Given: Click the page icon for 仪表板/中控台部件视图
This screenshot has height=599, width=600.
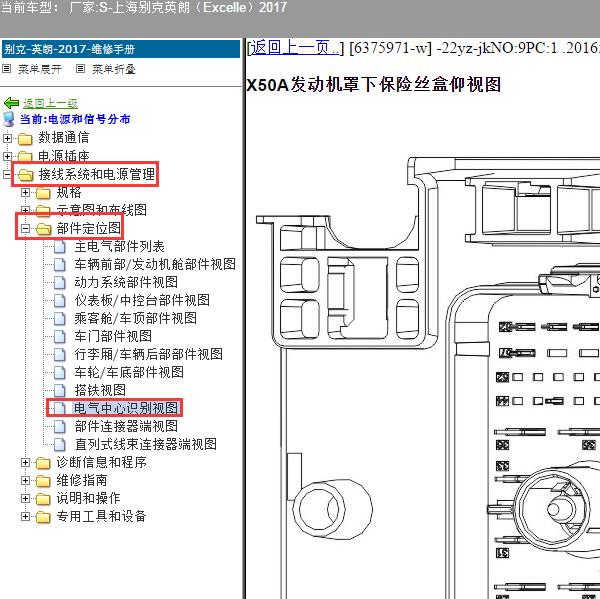Looking at the screenshot, I should [x=60, y=300].
